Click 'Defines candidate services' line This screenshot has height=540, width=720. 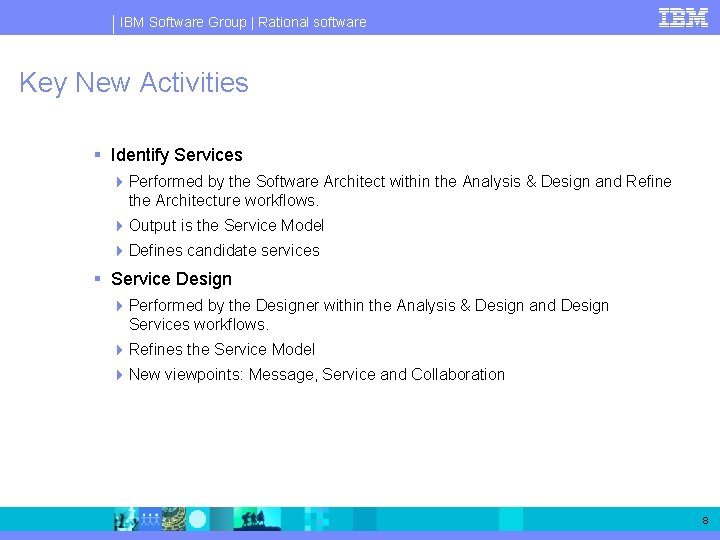tap(224, 250)
